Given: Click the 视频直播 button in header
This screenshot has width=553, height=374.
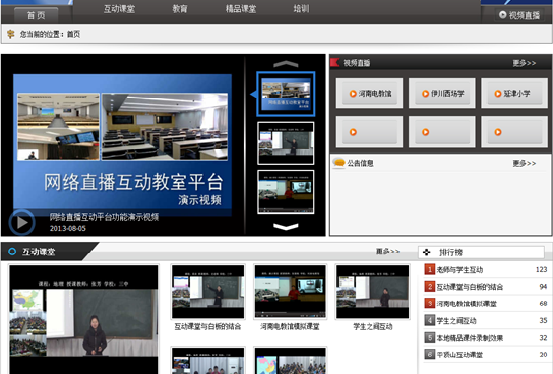Looking at the screenshot, I should click(519, 15).
